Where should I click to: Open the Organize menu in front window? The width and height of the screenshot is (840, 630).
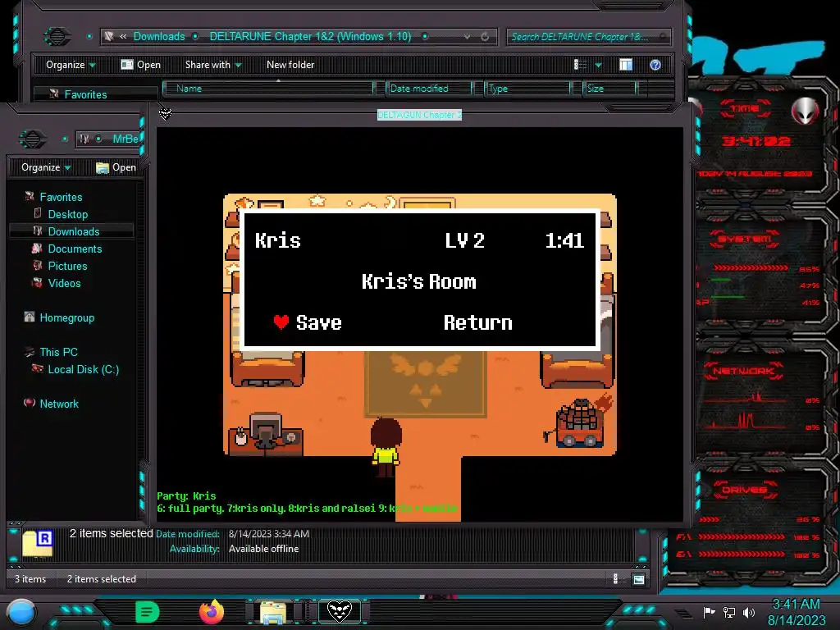pyautogui.click(x=46, y=167)
